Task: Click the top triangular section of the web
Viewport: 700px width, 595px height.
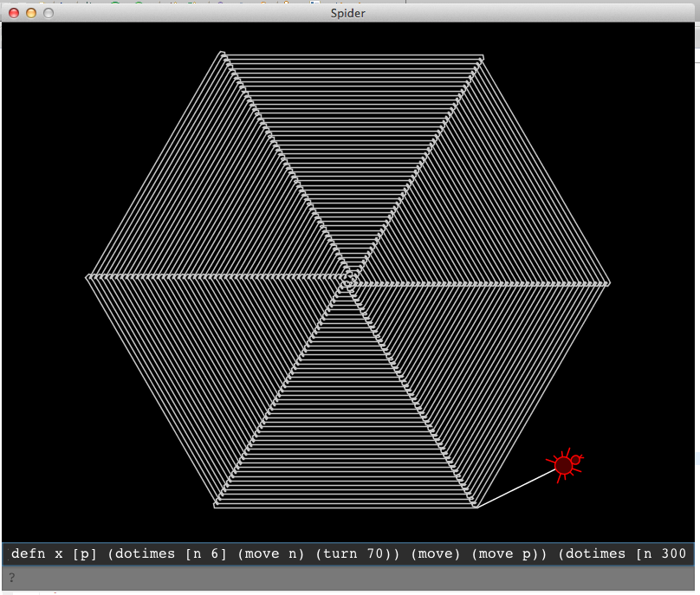Action: pyautogui.click(x=351, y=130)
